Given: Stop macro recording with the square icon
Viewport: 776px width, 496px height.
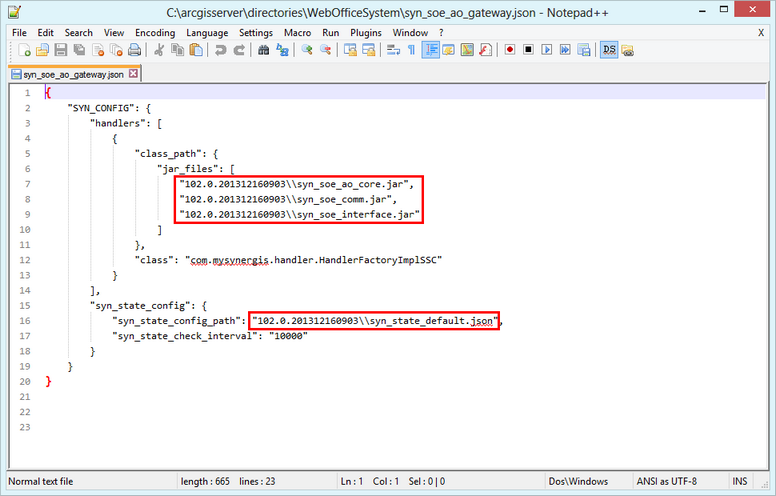Looking at the screenshot, I should [528, 50].
